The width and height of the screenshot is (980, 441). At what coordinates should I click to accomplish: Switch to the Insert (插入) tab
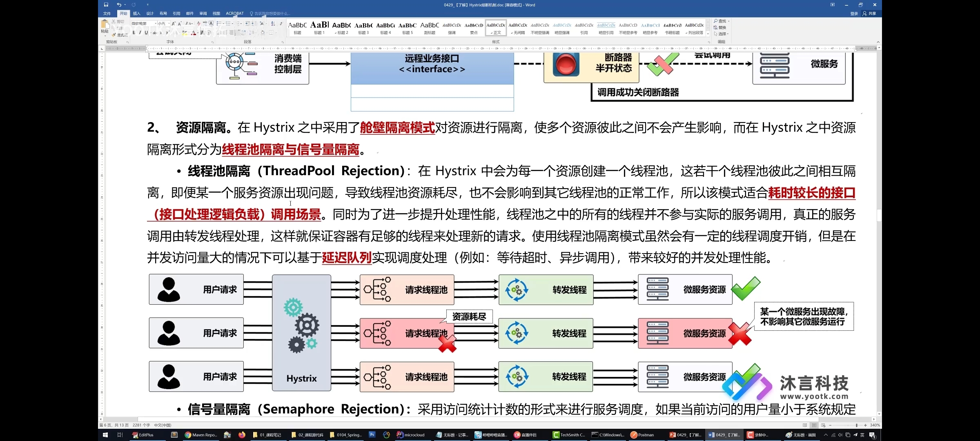click(x=136, y=13)
